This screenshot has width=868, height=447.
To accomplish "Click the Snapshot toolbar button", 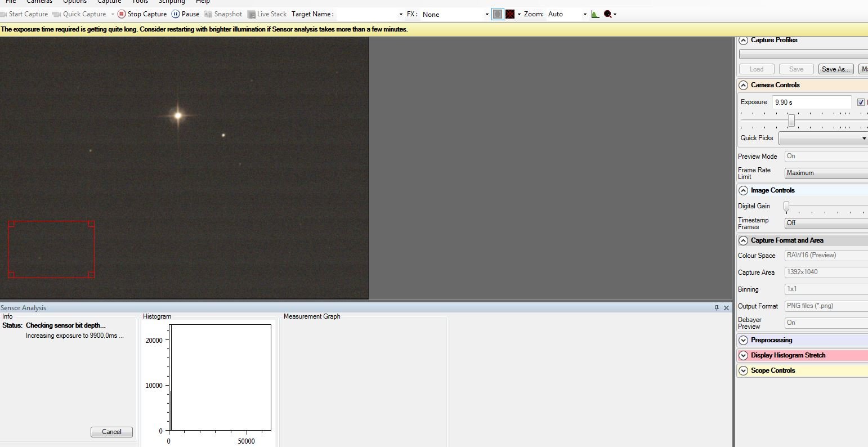I will pyautogui.click(x=223, y=14).
